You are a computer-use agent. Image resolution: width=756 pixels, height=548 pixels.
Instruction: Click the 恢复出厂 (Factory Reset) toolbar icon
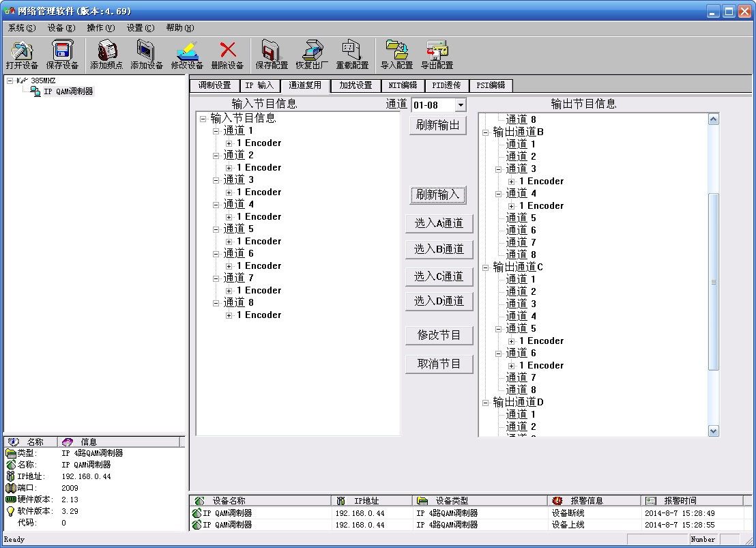[x=312, y=52]
